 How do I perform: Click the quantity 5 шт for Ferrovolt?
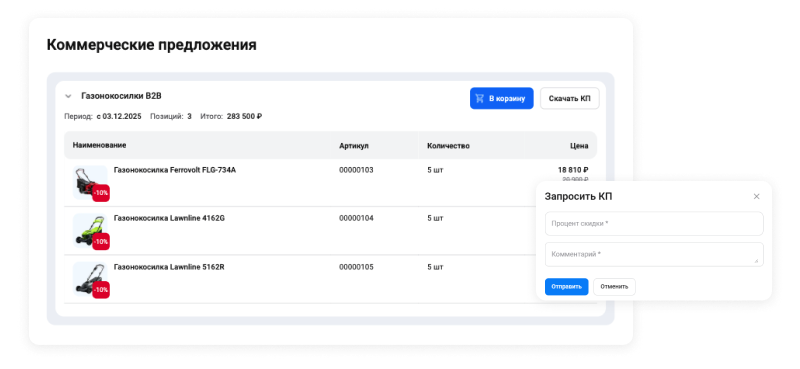pos(435,170)
